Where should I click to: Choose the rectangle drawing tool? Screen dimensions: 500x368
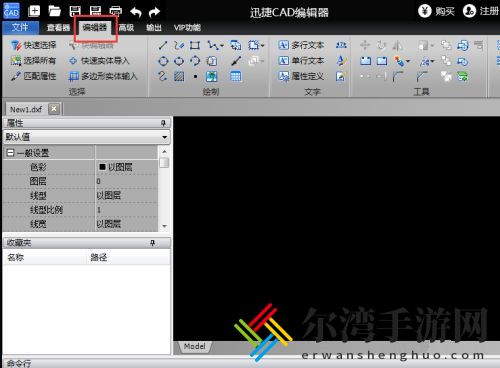tap(195, 45)
